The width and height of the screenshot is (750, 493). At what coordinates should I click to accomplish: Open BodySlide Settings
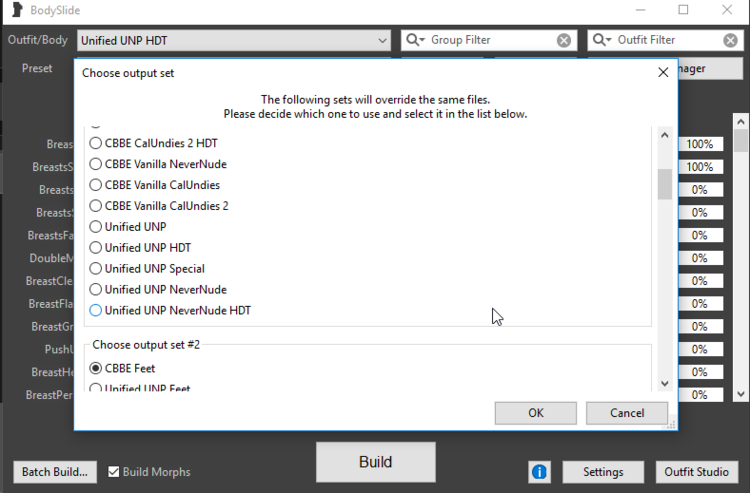(603, 472)
